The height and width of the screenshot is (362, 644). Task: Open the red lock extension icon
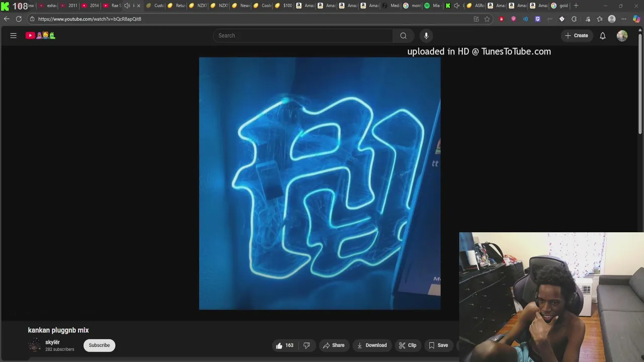click(x=501, y=19)
